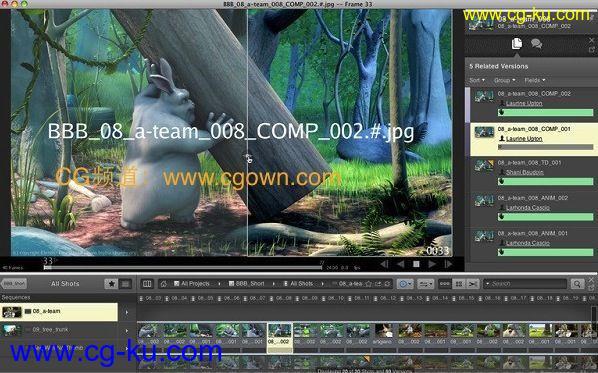Viewport: 598px width, 373px height.
Task: Favorite this breadcrumb with star icon
Action: (368, 284)
